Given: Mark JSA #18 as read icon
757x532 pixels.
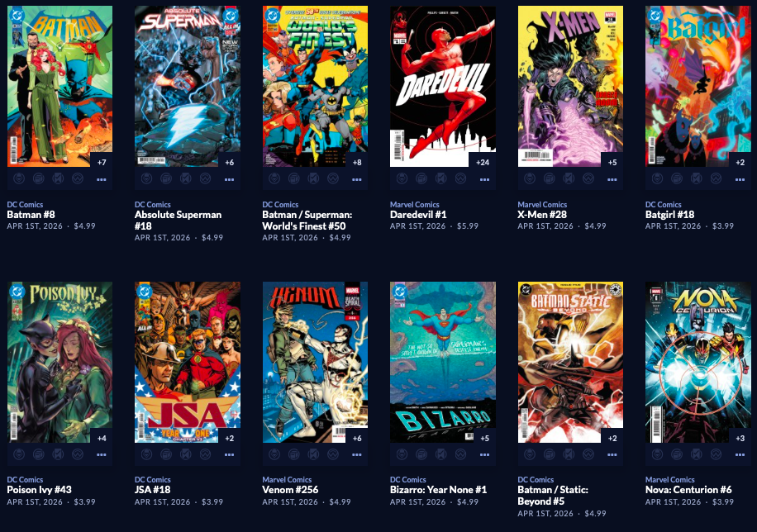Looking at the screenshot, I should click(x=185, y=454).
